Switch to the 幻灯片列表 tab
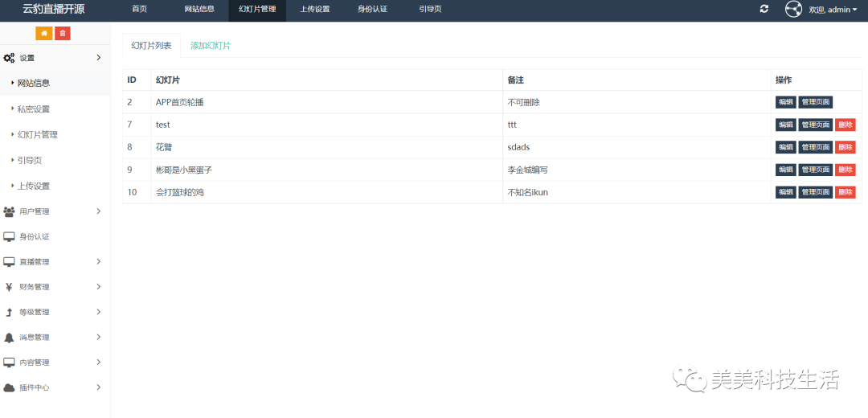868x418 pixels. [152, 46]
